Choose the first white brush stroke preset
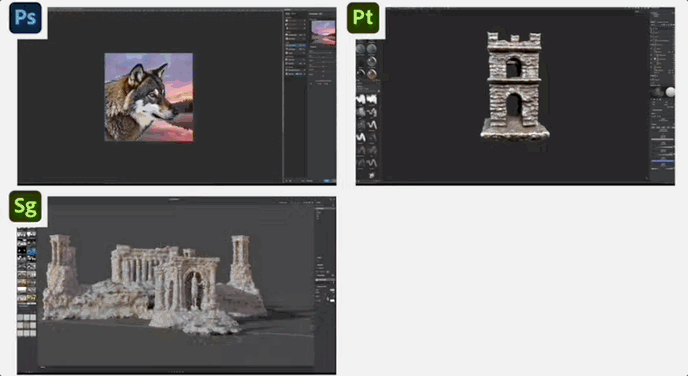This screenshot has height=376, width=688. tap(361, 100)
